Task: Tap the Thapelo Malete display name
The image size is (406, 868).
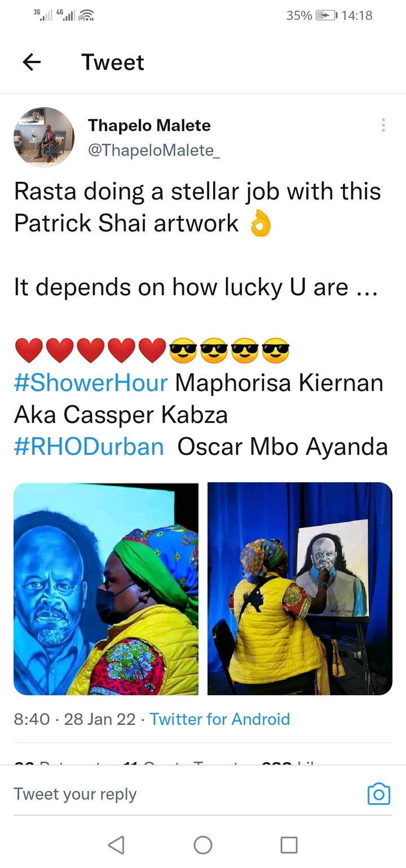Action: tap(149, 125)
